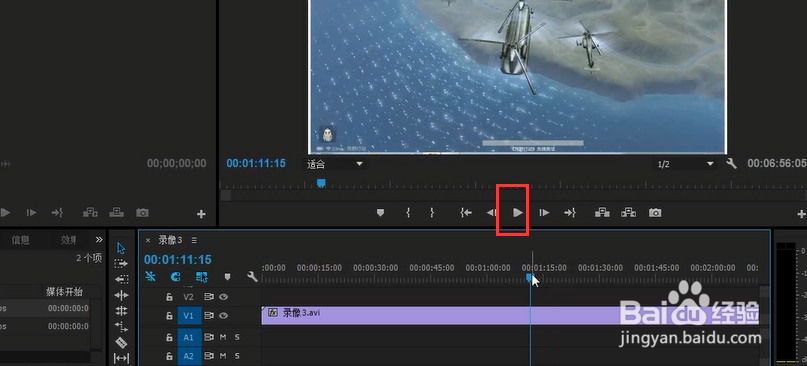The image size is (807, 366).
Task: Click the V2 track label
Action: click(188, 297)
